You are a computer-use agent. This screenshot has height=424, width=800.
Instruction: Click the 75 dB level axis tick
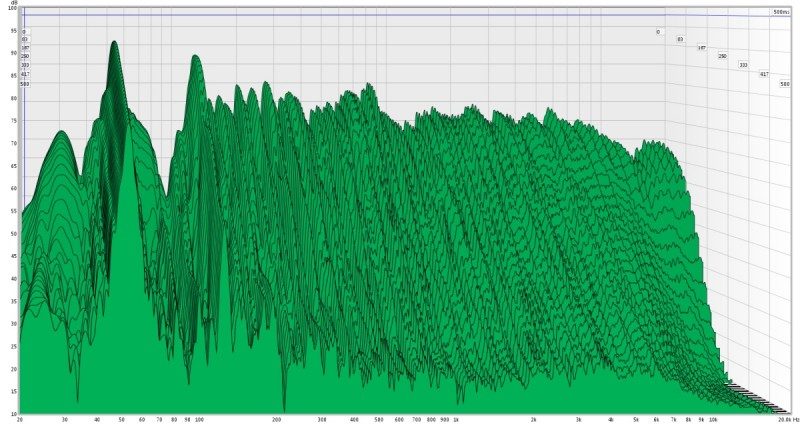(14, 121)
